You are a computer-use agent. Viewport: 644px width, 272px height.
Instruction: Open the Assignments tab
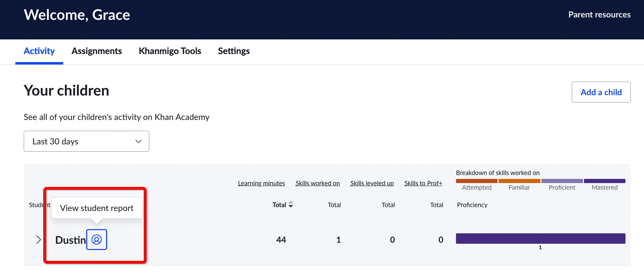(97, 51)
